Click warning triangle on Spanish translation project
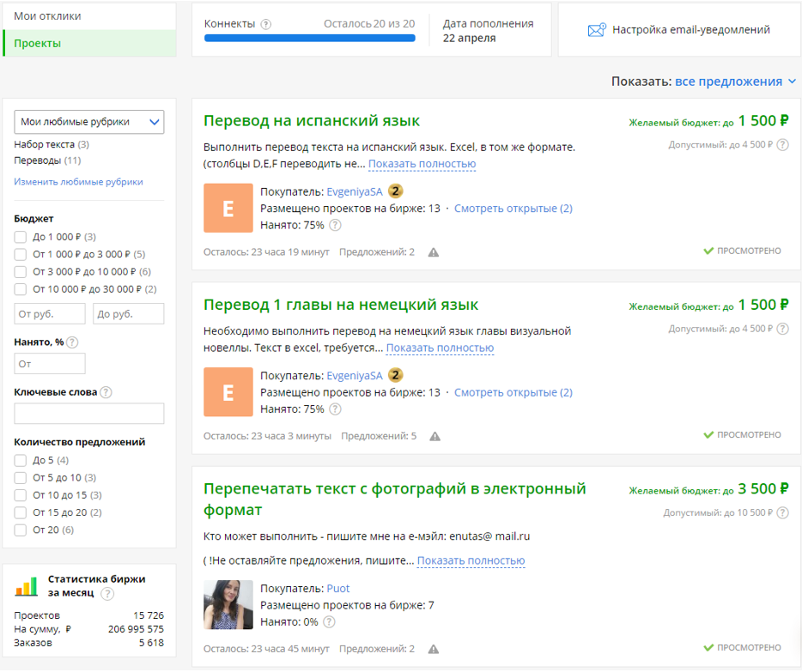802x672 pixels. (x=434, y=252)
